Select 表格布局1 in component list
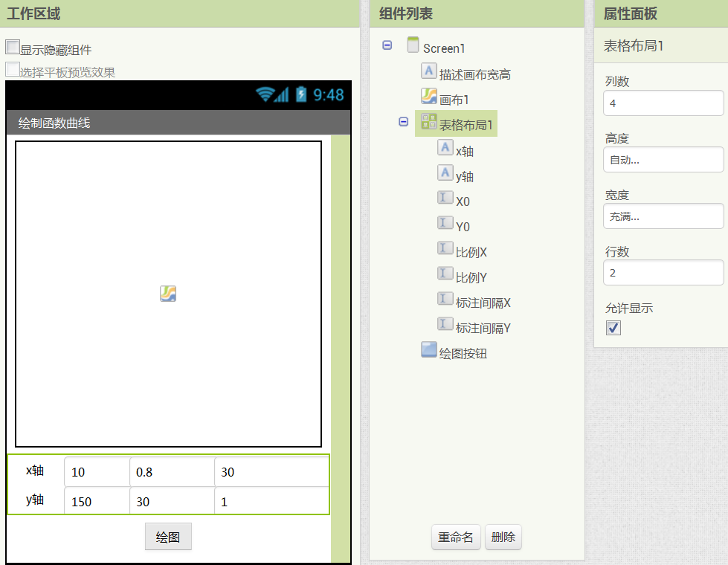 [x=466, y=125]
